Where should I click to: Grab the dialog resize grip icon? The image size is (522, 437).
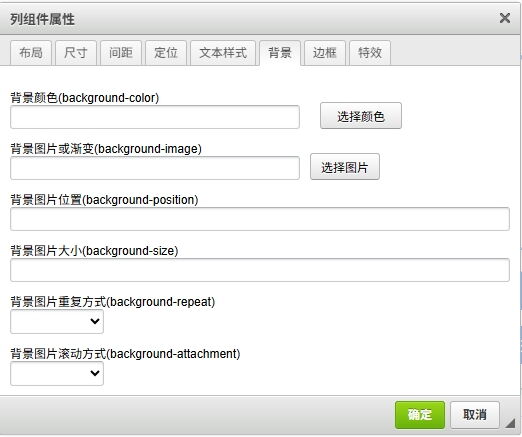pos(510,423)
